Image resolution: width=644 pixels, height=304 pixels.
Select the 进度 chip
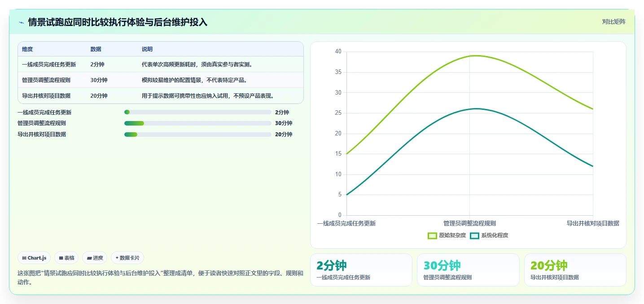95,258
